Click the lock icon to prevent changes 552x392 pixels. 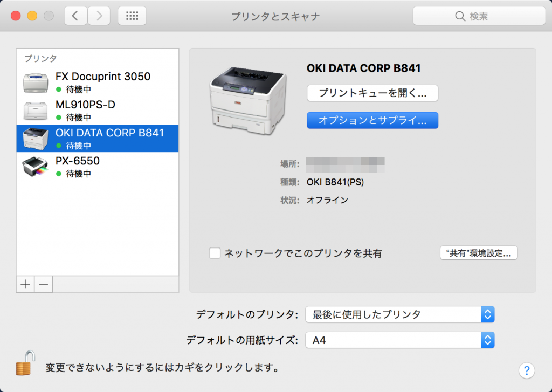pos(25,363)
